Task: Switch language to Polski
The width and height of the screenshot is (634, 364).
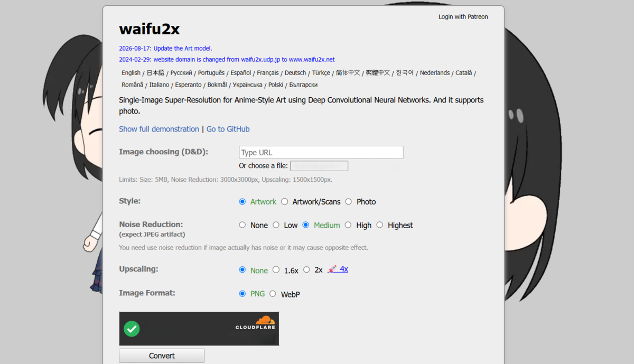Action: coord(276,85)
